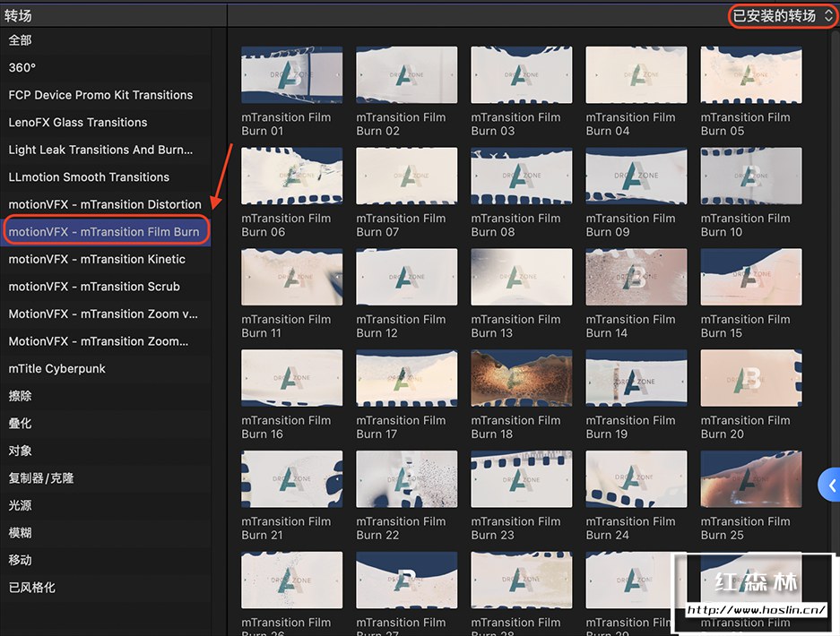Select mTransition Film Burn 21 thumbnail

click(292, 479)
